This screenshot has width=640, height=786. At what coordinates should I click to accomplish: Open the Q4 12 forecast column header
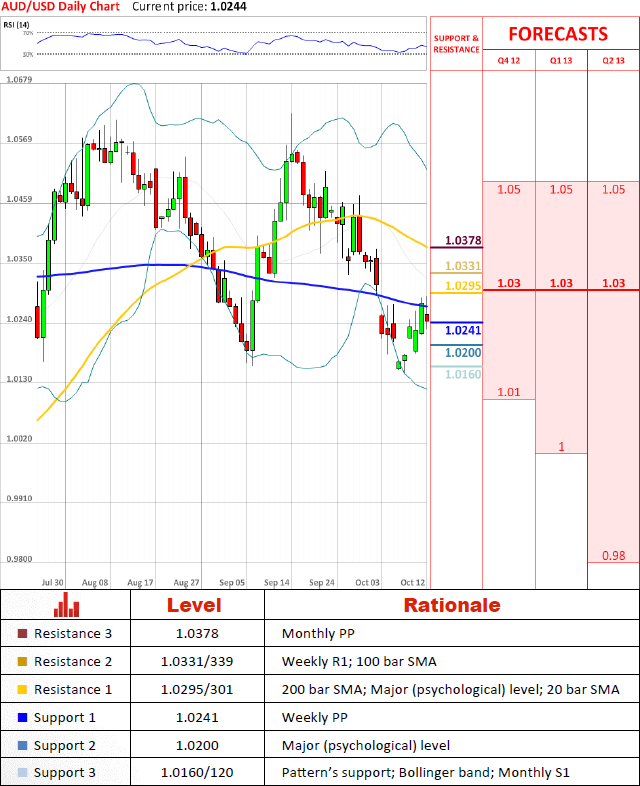[x=509, y=61]
